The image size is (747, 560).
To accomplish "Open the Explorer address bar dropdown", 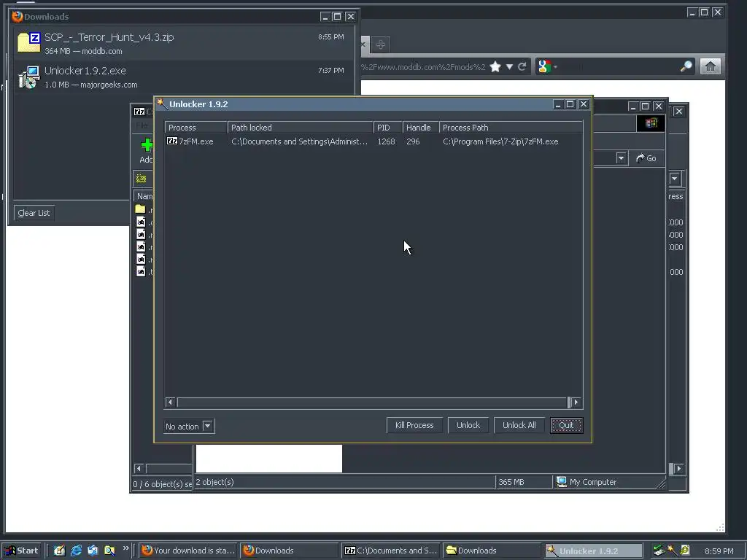I will point(621,158).
